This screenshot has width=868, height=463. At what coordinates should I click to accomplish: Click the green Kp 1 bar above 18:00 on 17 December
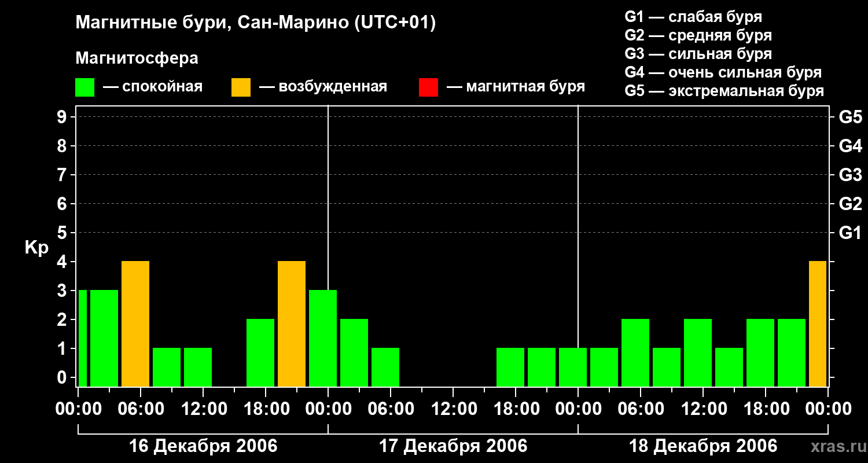[510, 367]
